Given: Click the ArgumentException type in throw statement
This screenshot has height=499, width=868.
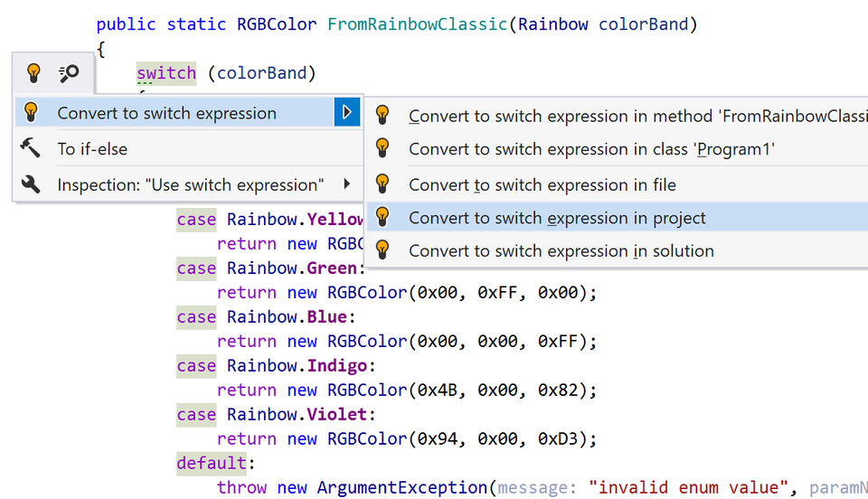Looking at the screenshot, I should coord(401,487).
